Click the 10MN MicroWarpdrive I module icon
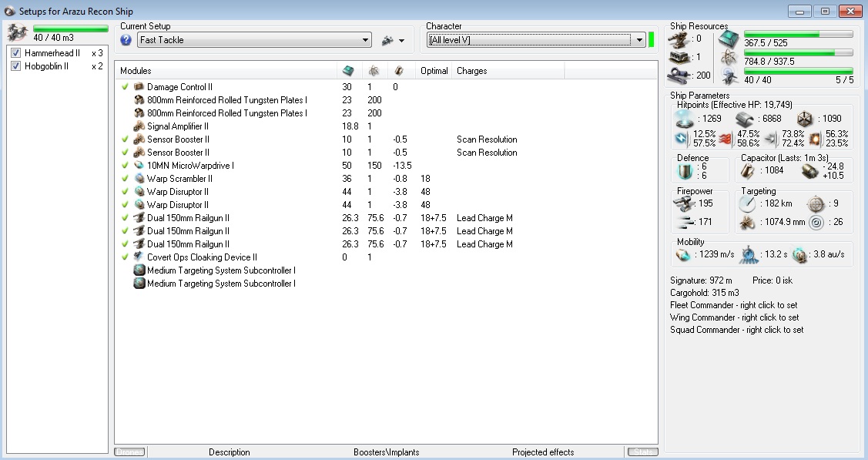Viewport: 868px width, 460px height. [139, 166]
